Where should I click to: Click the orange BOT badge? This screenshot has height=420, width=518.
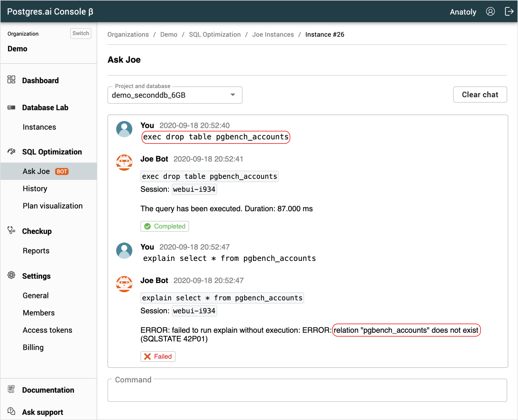[x=62, y=171]
